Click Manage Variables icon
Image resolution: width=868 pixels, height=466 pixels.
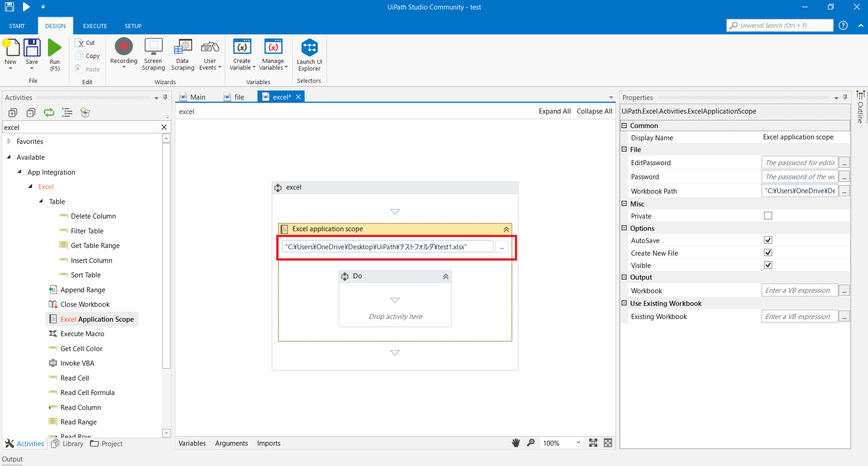[x=273, y=46]
